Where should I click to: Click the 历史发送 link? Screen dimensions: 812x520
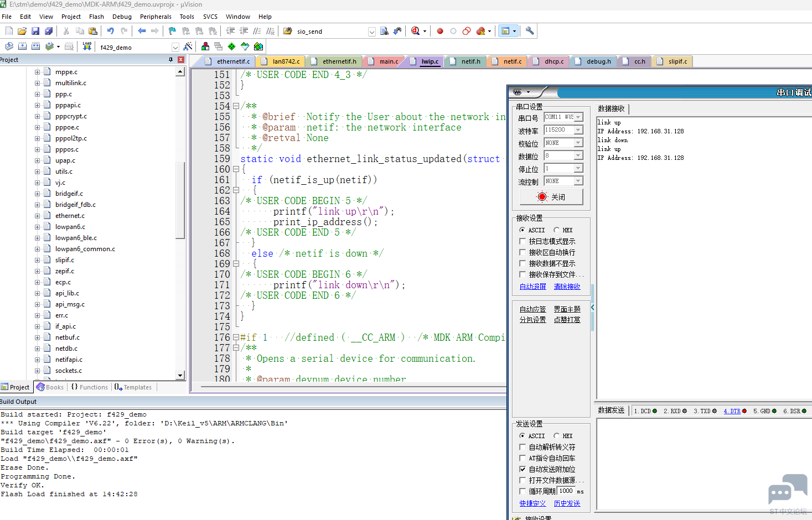point(567,503)
